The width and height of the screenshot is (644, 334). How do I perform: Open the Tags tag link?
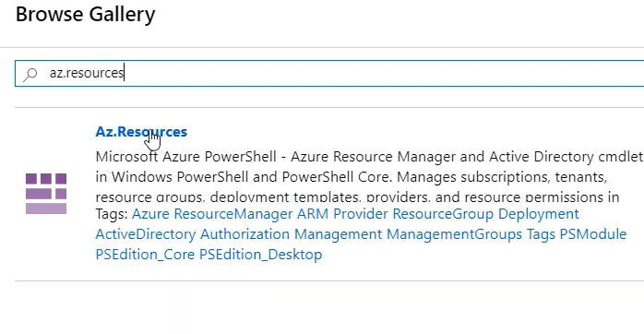[541, 234]
